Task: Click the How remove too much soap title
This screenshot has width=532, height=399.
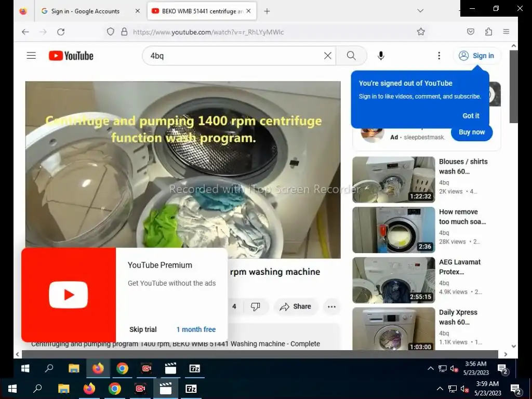Action: click(x=462, y=217)
